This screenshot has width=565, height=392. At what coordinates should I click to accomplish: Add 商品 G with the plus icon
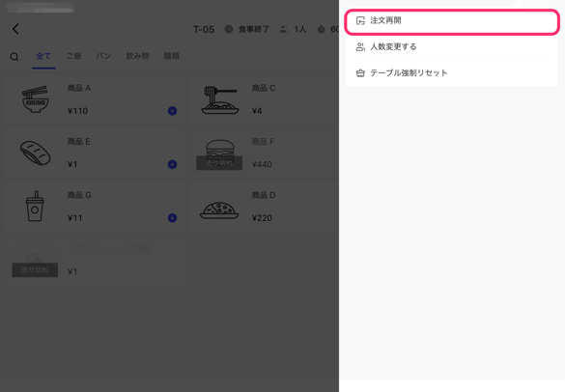click(172, 217)
